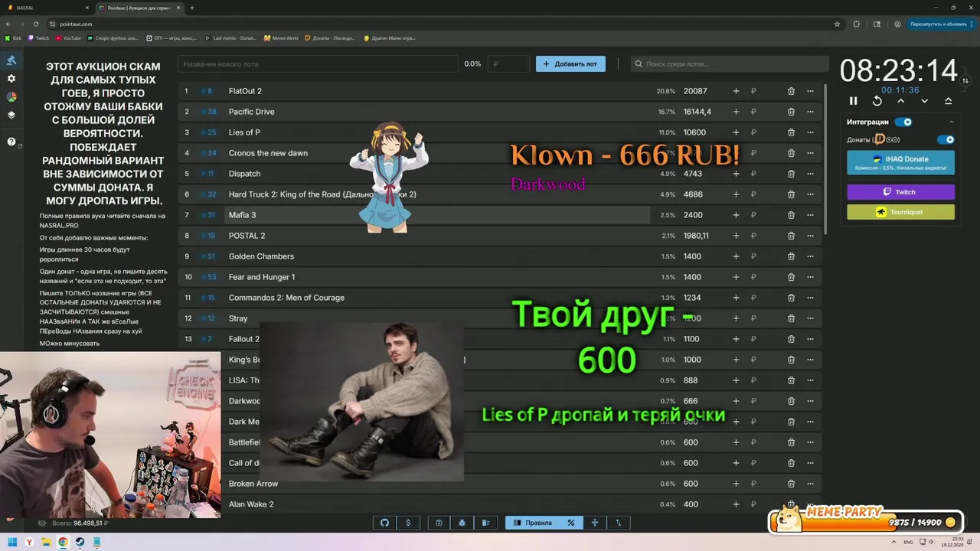Click the 16144,4 amount for Pacific Drive
This screenshot has width=980, height=551.
coord(697,112)
